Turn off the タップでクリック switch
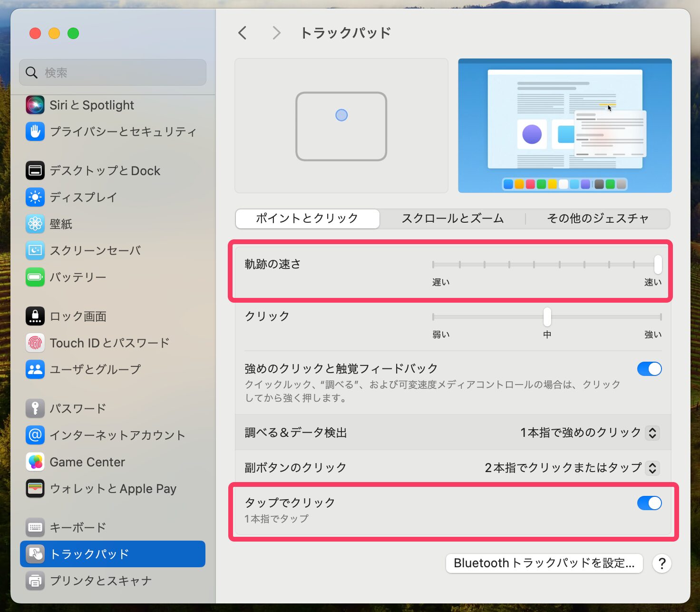The width and height of the screenshot is (700, 612). pos(649,503)
